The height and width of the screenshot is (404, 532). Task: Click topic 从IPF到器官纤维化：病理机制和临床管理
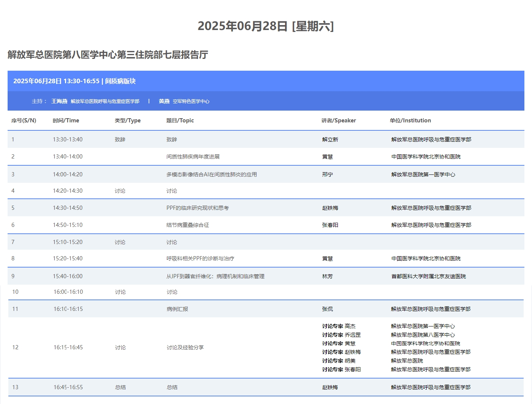coord(215,276)
